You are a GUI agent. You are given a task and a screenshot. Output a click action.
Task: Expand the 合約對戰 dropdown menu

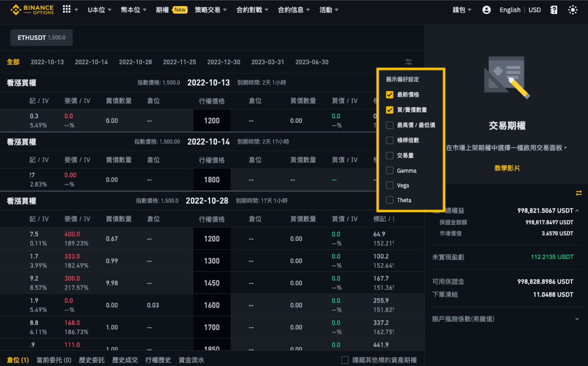(x=252, y=10)
